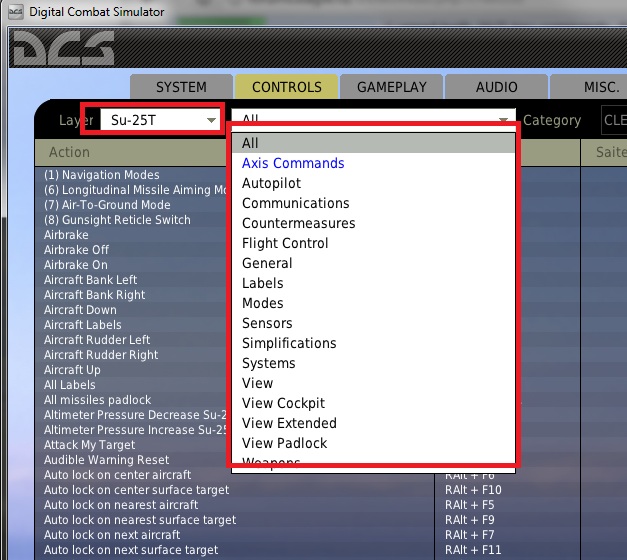
Task: Select (8) Gunsight Reticle Switch row
Action: coord(117,220)
